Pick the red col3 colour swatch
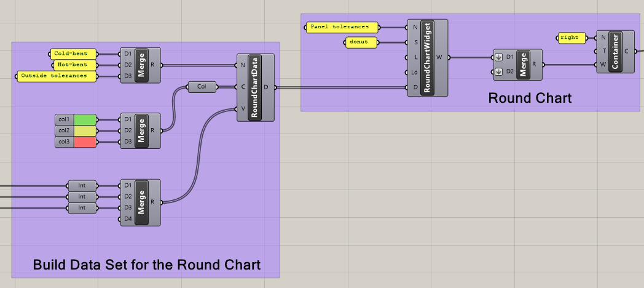The height and width of the screenshot is (288, 644). point(85,142)
